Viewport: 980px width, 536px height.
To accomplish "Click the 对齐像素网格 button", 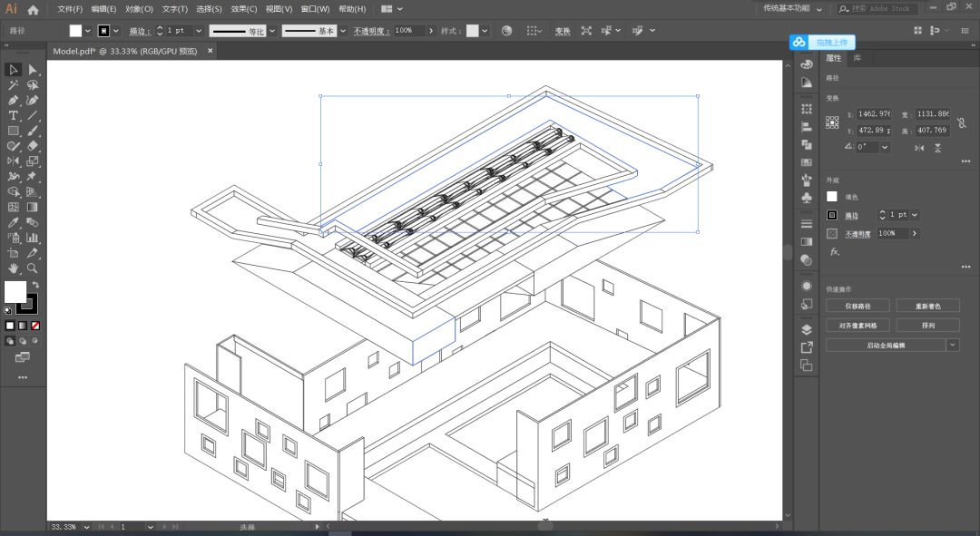I will [x=857, y=326].
